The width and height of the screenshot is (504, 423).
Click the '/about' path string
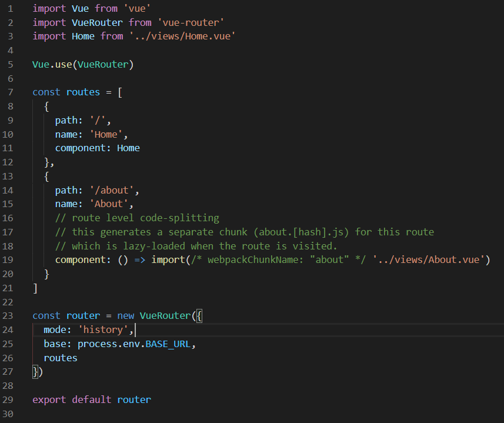coord(112,190)
